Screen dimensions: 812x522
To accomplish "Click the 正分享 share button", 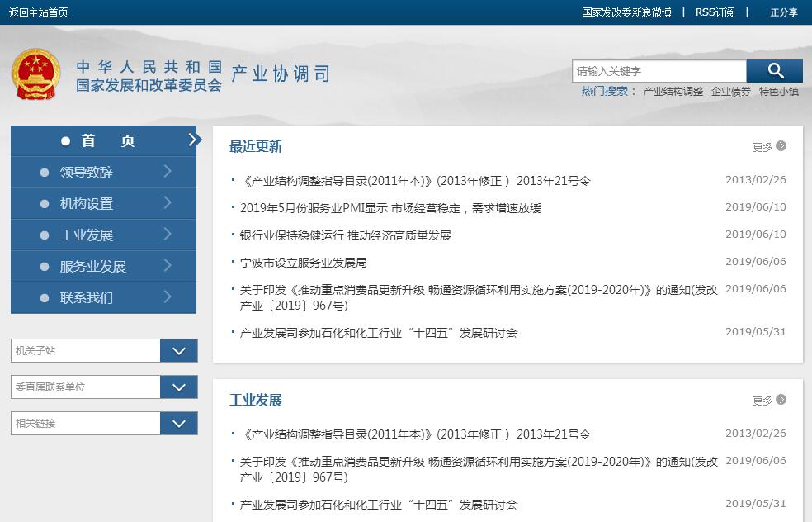I will pyautogui.click(x=783, y=12).
